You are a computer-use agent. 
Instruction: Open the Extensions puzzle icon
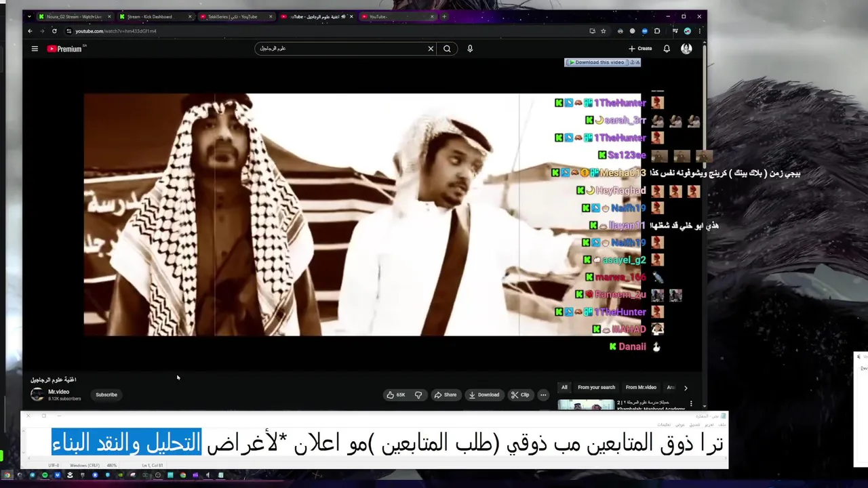[x=656, y=31]
